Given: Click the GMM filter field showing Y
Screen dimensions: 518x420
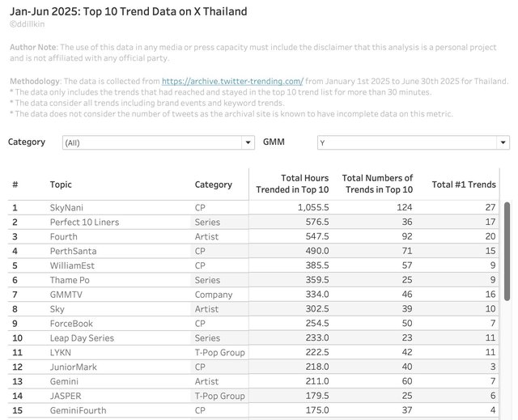Looking at the screenshot, I should [414, 142].
